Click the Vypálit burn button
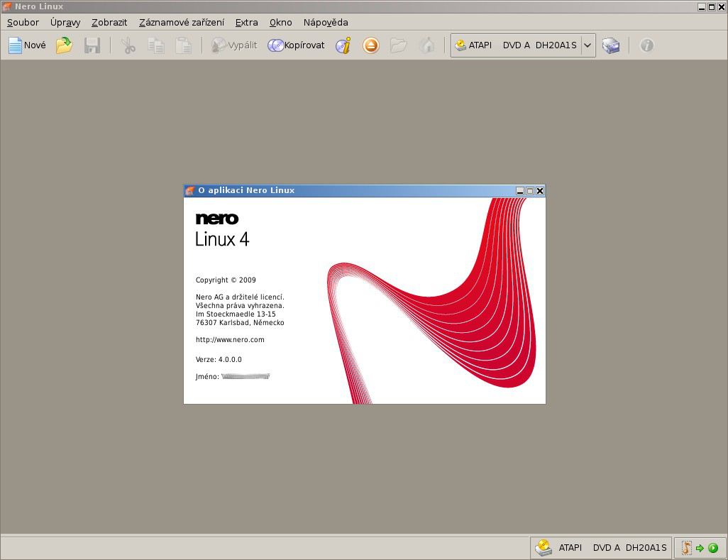Image resolution: width=728 pixels, height=560 pixels. (234, 45)
